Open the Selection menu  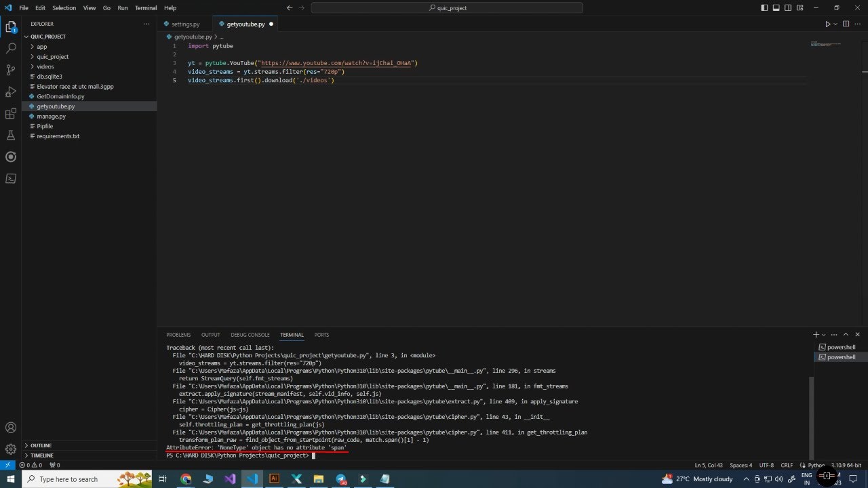coord(64,8)
